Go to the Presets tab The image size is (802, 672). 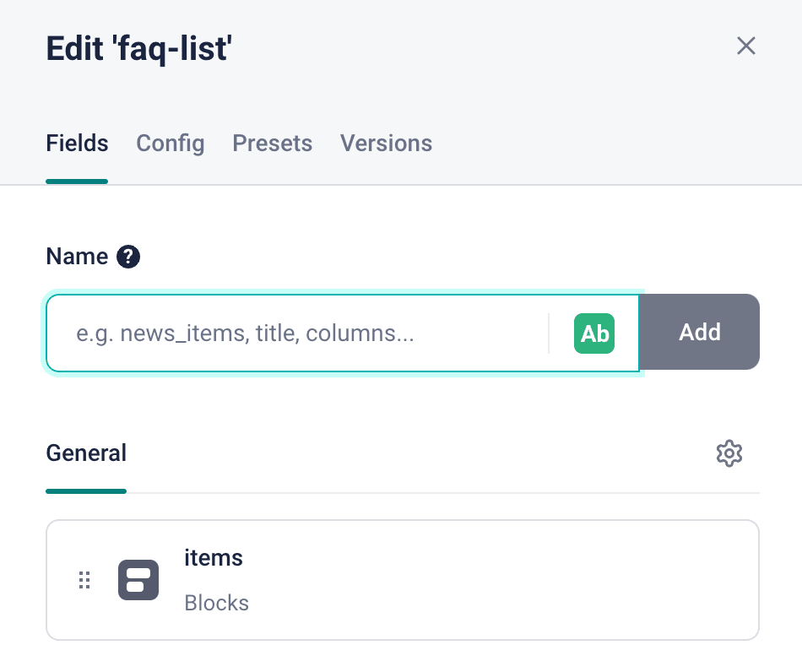(x=272, y=144)
